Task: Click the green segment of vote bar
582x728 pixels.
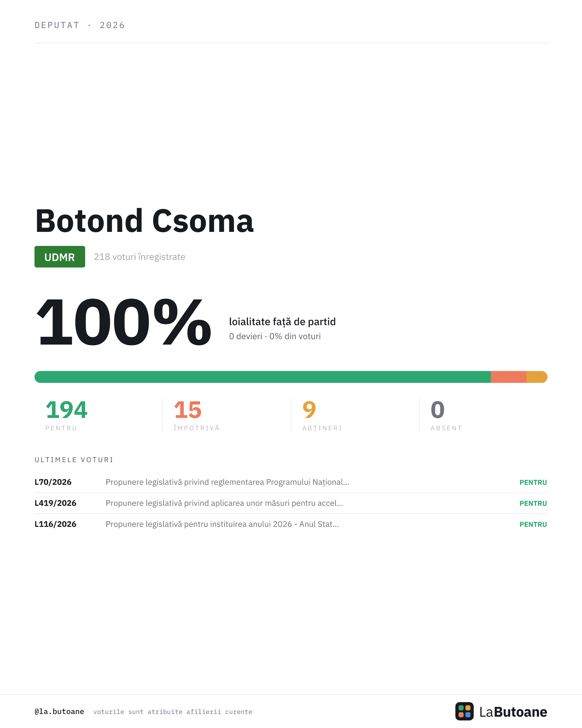Action: tap(262, 377)
